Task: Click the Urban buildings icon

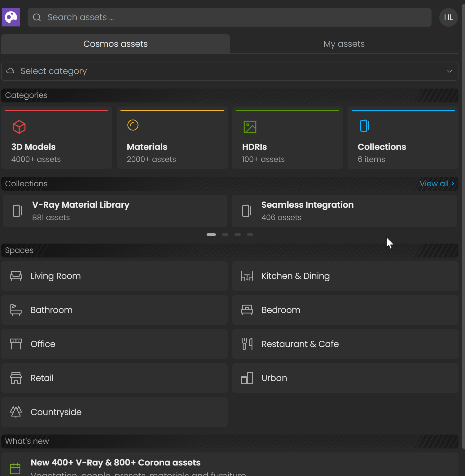Action: 247,378
